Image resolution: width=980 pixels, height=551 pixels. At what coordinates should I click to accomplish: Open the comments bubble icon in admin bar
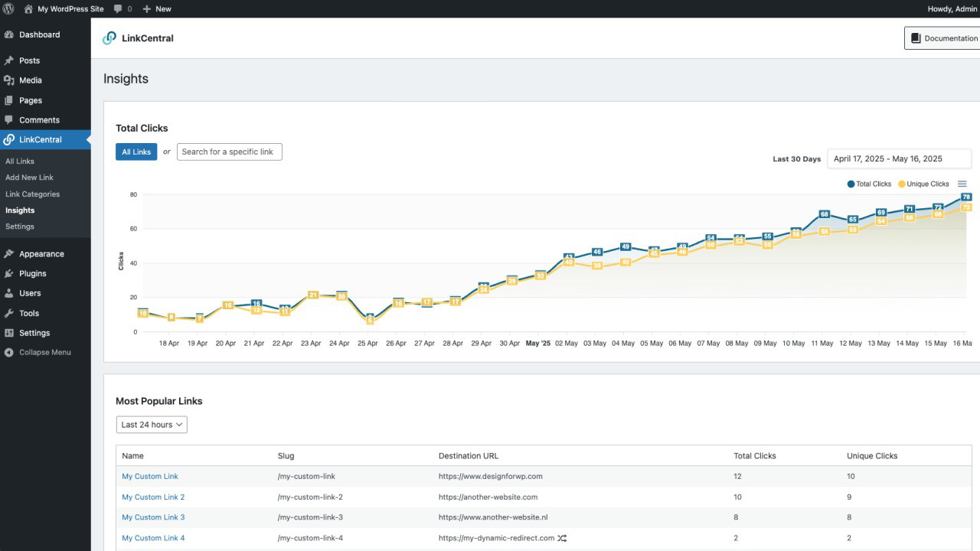coord(118,9)
